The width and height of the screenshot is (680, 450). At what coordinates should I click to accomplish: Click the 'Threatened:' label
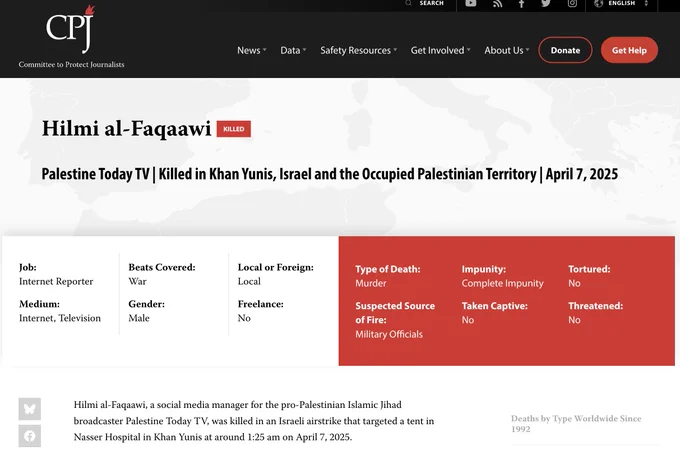[595, 306]
